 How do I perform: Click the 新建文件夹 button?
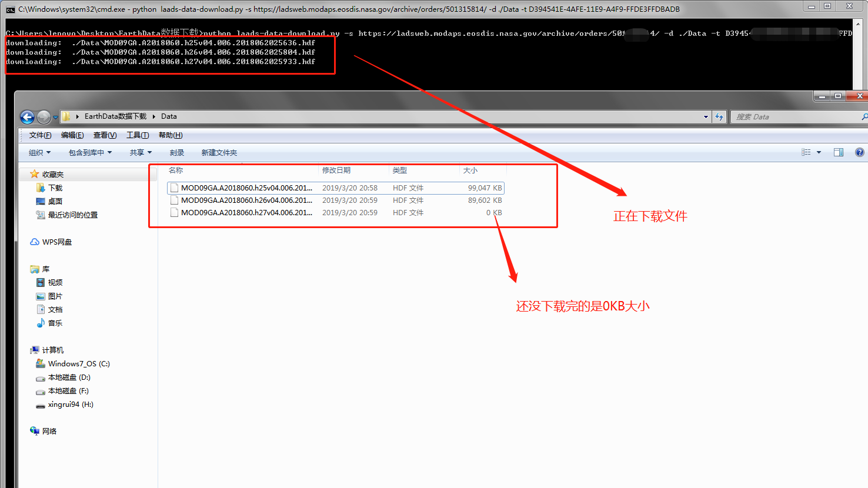click(x=219, y=152)
